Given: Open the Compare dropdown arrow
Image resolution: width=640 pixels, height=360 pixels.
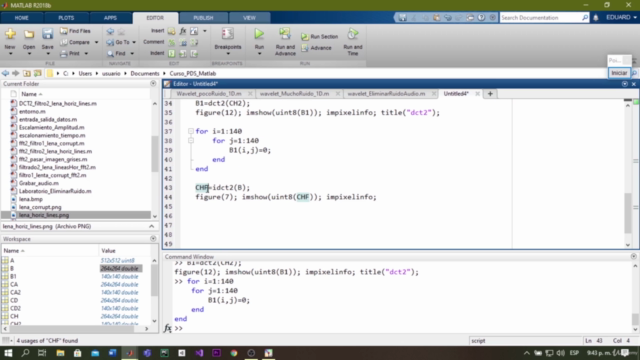Looking at the screenshot, I should click(96, 42).
